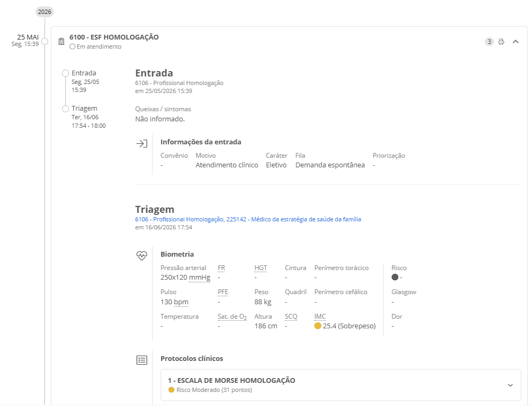Click the yellow IMC Sobrepeso indicator dot
532x408 pixels.
(317, 326)
